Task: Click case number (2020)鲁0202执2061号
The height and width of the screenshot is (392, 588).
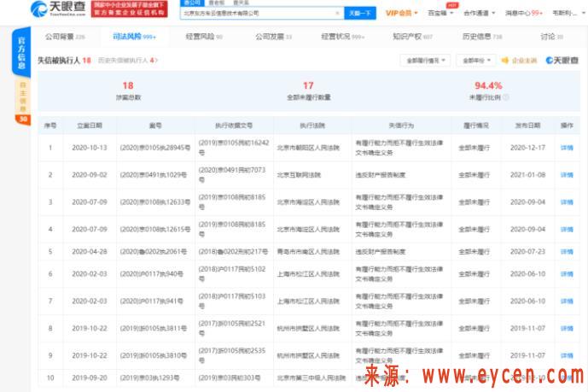Action: [x=153, y=252]
